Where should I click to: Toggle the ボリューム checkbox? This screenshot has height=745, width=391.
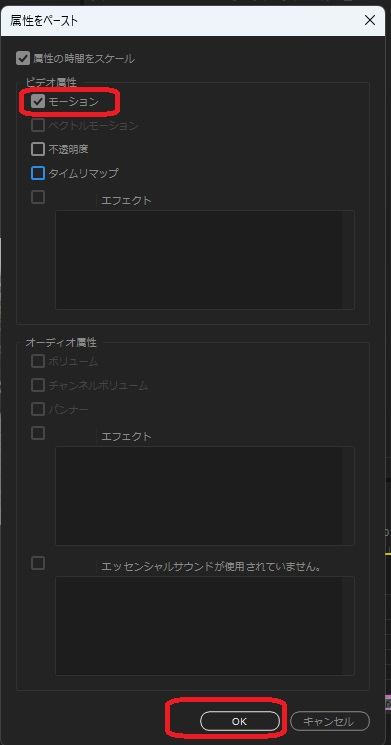[38, 361]
